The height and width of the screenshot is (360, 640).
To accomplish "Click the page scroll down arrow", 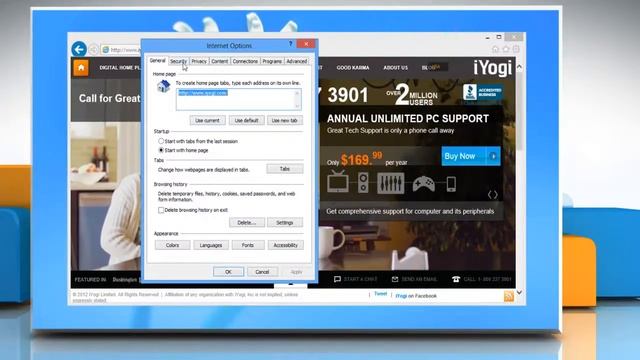I will 519,292.
